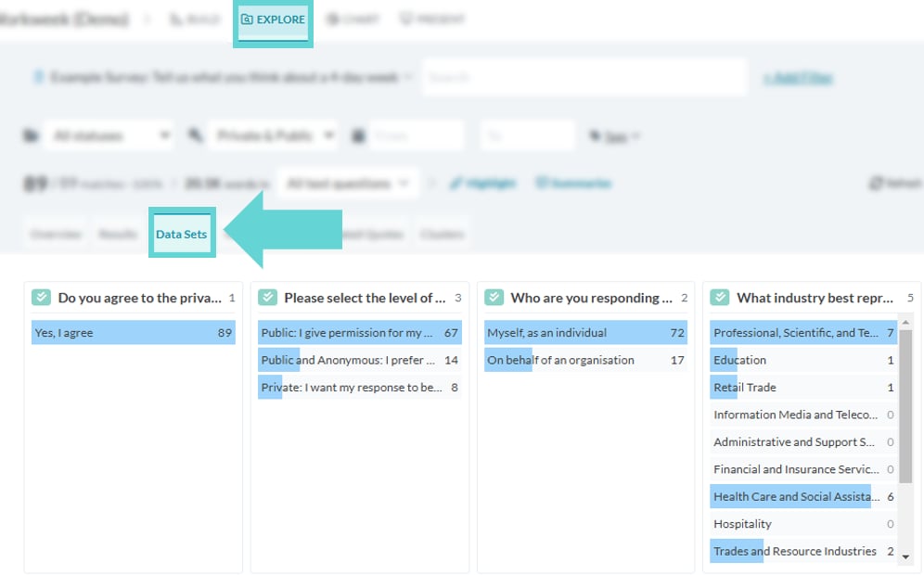Switch to the Data Sets tab
Image resolution: width=924 pixels, height=575 pixels.
pyautogui.click(x=182, y=234)
